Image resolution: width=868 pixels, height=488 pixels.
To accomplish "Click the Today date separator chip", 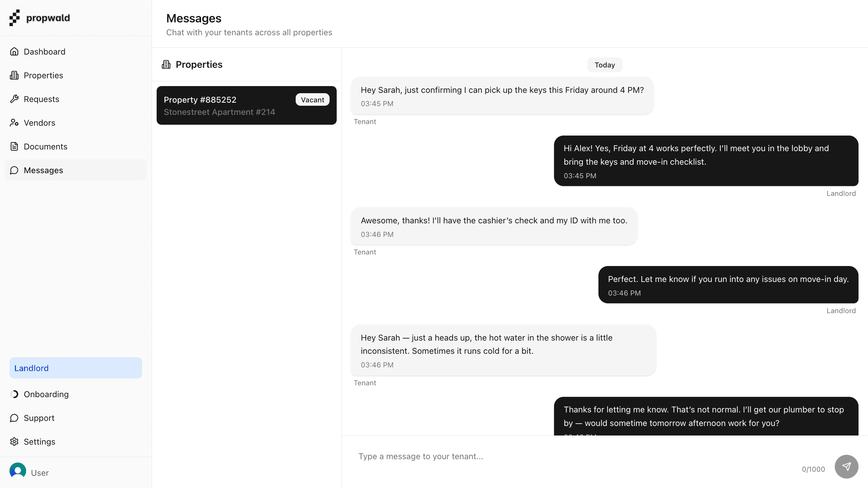I will (605, 65).
